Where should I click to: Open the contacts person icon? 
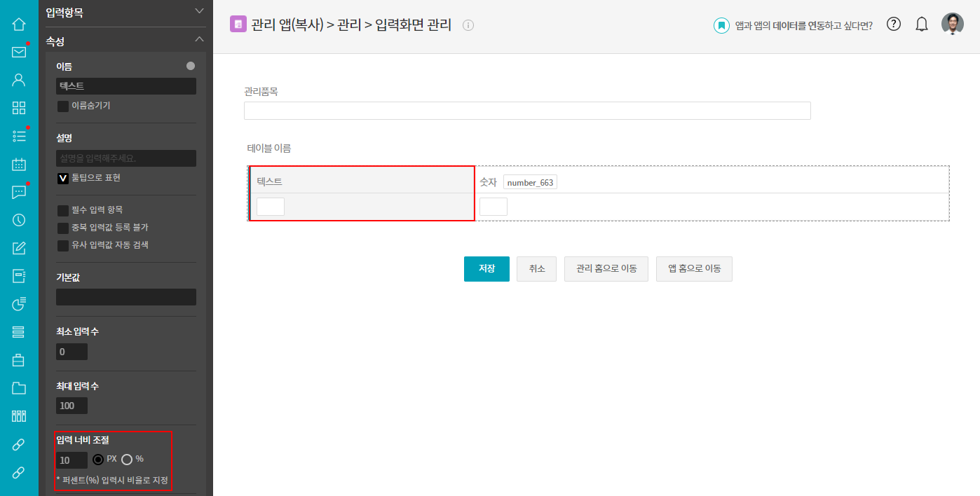point(19,79)
